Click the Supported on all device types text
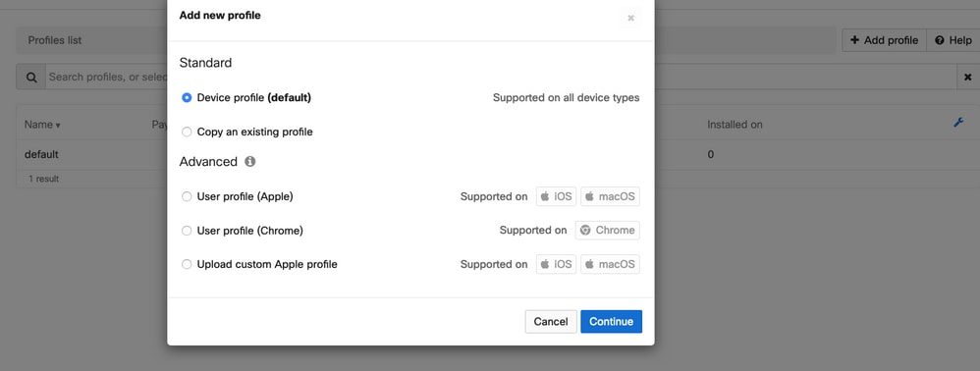The height and width of the screenshot is (371, 980). click(x=567, y=98)
